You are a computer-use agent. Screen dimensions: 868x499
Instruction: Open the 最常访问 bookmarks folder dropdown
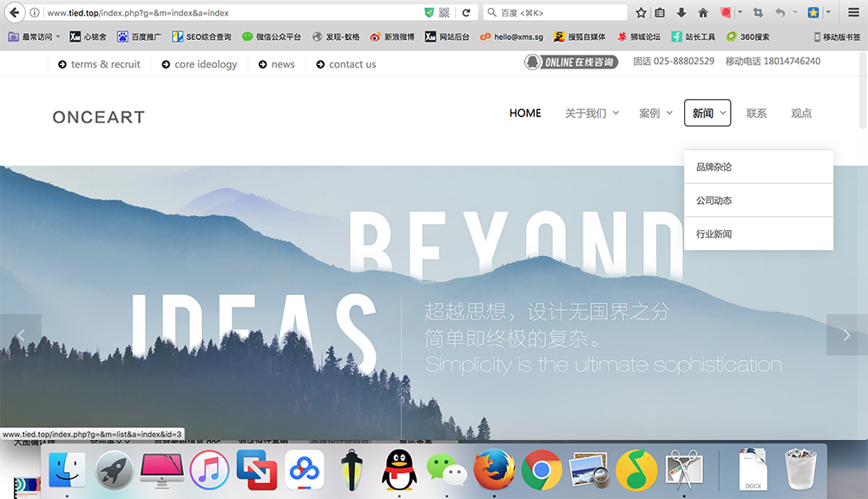[x=35, y=36]
